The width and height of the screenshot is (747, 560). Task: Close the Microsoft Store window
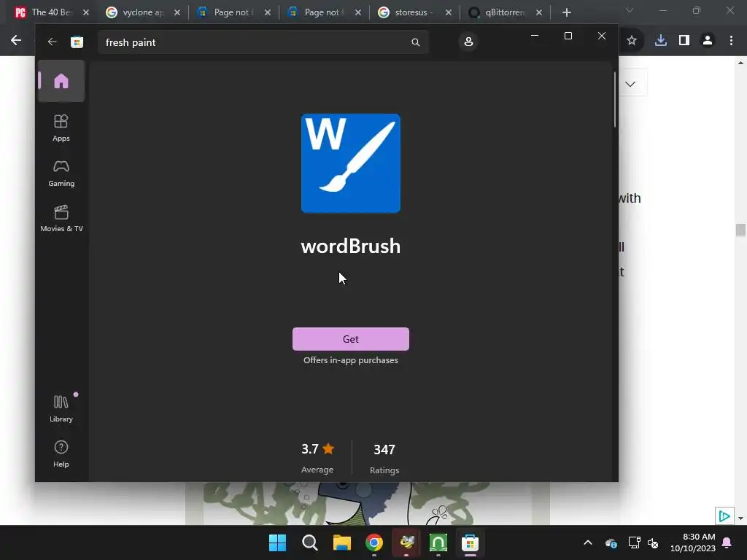[x=602, y=36]
